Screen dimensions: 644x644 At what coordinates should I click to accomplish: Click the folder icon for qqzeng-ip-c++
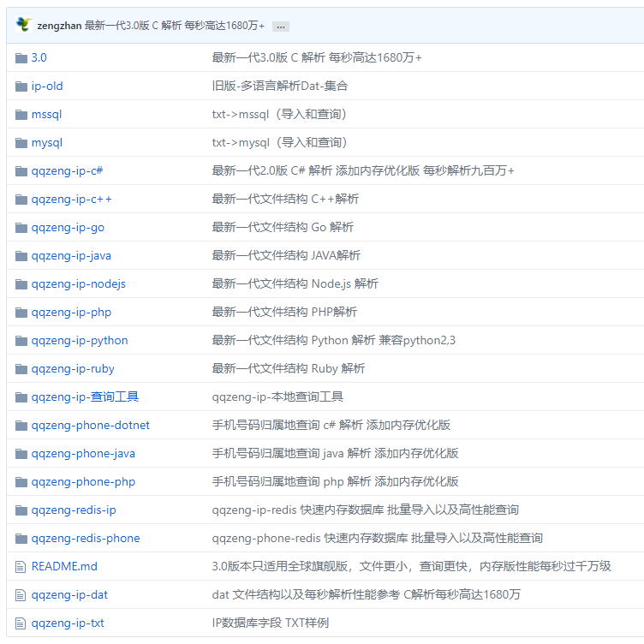(x=21, y=200)
